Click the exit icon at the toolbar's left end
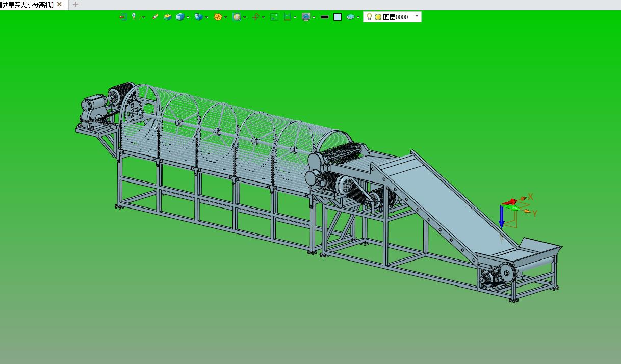 (x=123, y=17)
